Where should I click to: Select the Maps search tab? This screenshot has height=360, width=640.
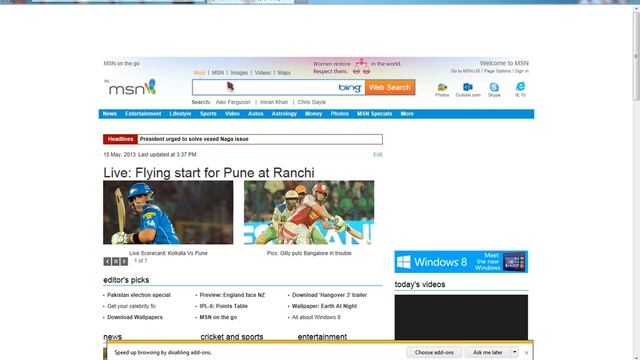pyautogui.click(x=284, y=73)
